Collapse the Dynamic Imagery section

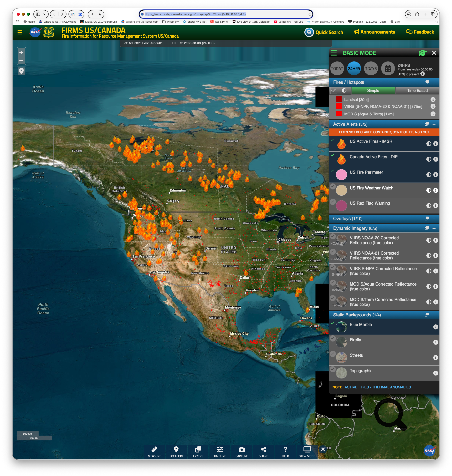click(434, 228)
